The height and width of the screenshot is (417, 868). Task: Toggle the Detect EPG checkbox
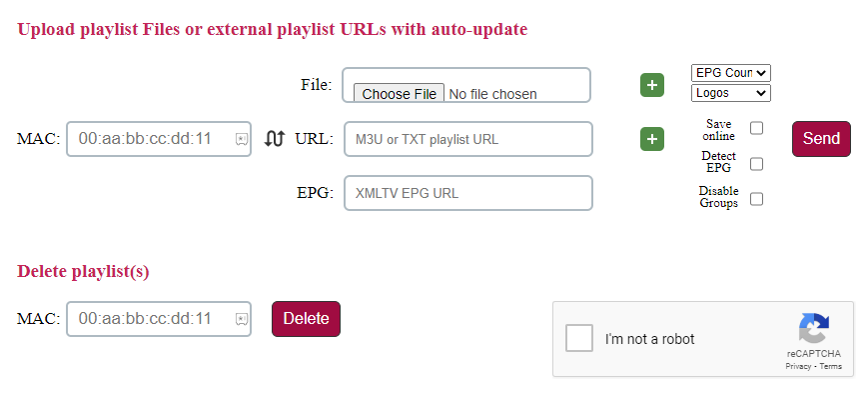[x=756, y=163]
